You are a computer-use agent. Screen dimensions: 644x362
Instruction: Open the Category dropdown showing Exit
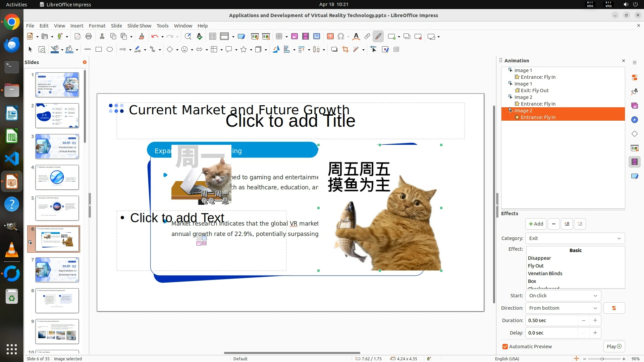tap(575, 238)
